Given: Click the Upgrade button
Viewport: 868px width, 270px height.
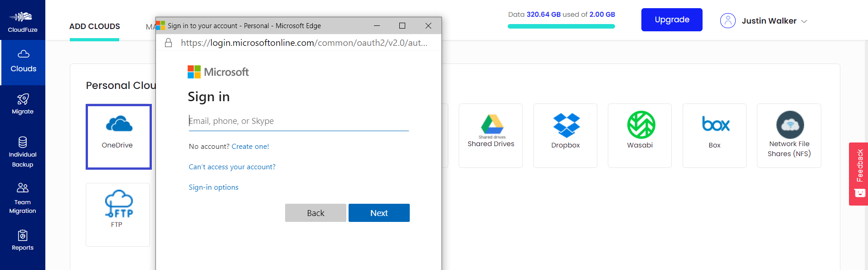Looking at the screenshot, I should (672, 20).
